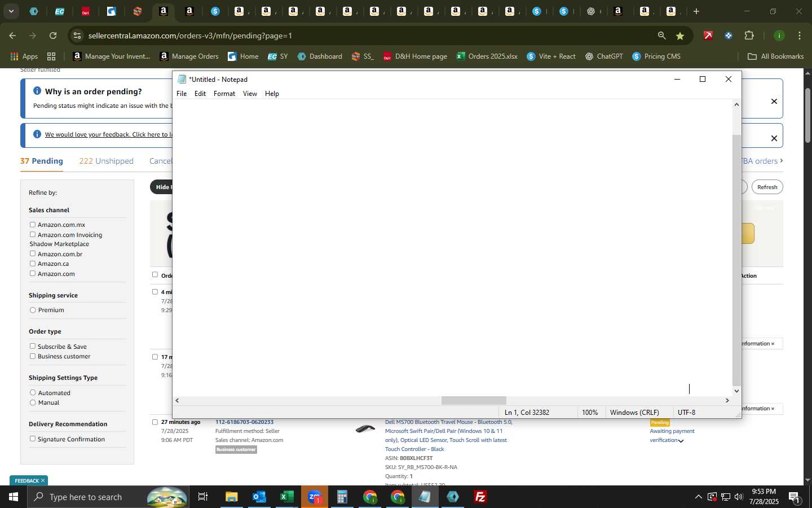Open D&H Home page bookmark
This screenshot has height=508, width=812.
pos(415,56)
